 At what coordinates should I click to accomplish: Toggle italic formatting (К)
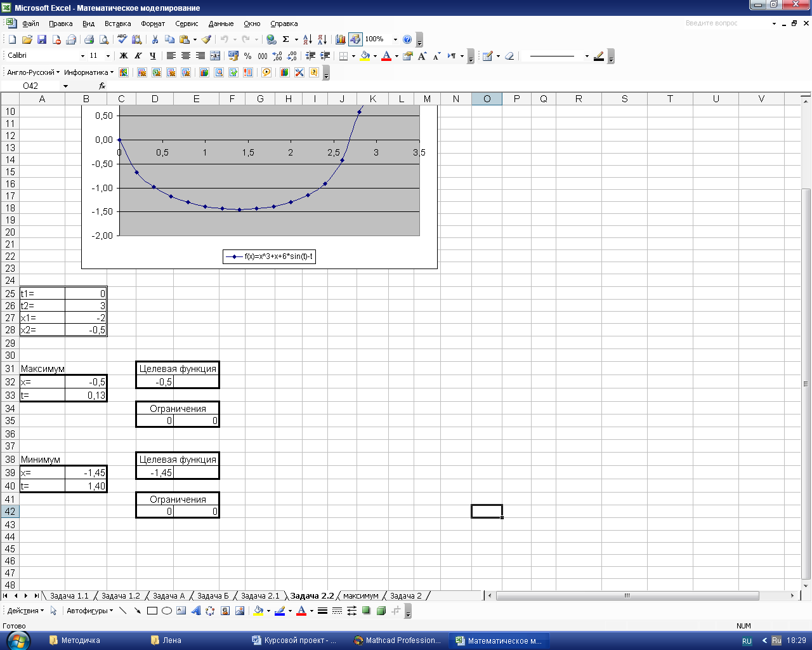(x=138, y=56)
